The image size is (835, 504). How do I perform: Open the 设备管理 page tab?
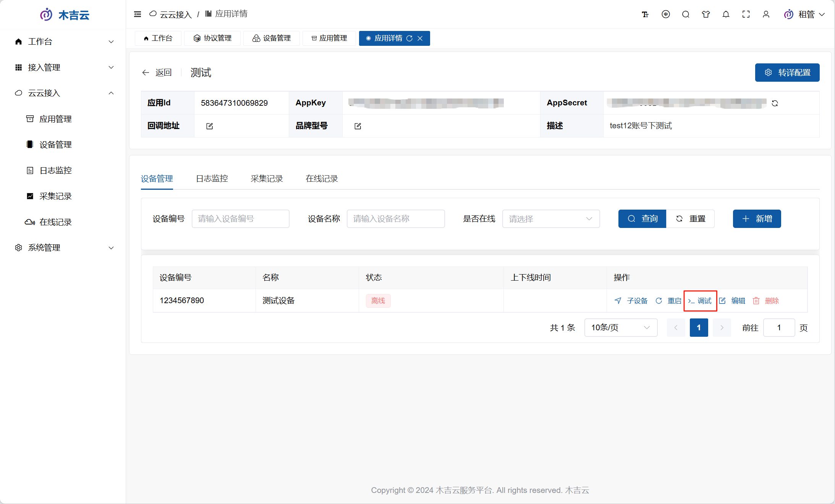272,38
